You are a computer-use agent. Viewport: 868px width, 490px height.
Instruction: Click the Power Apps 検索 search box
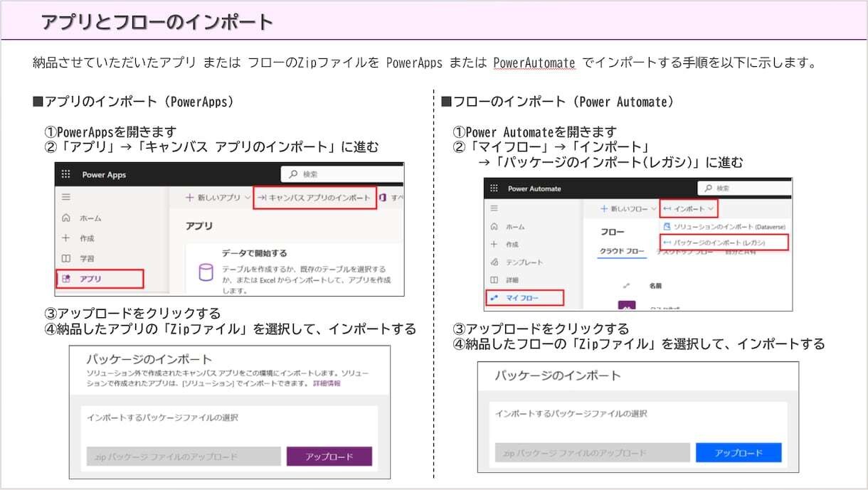click(x=342, y=174)
